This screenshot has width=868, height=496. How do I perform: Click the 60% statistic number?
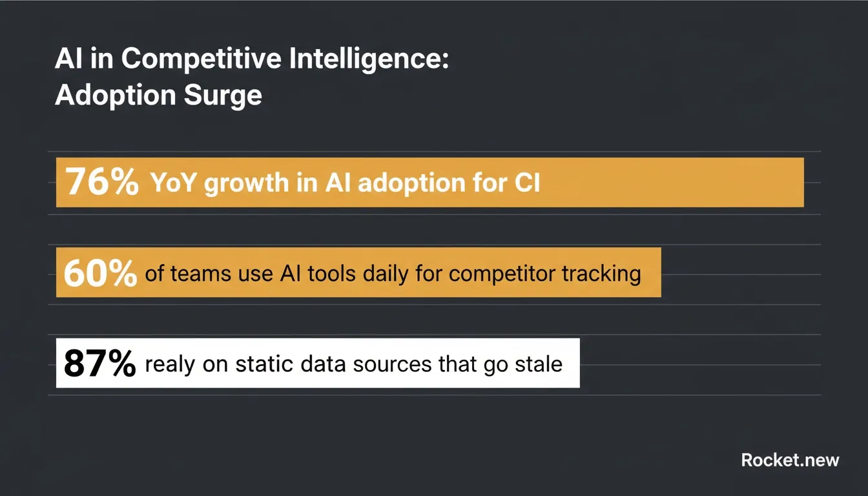point(100,273)
